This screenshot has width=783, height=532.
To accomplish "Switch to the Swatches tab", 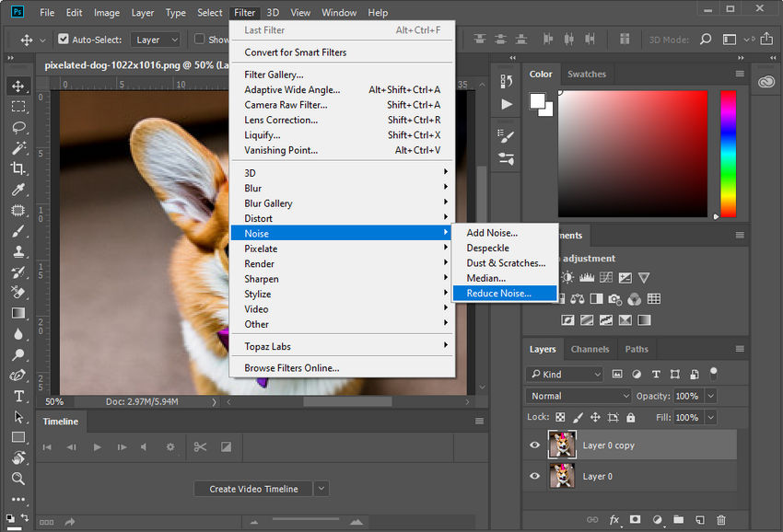I will tap(586, 74).
